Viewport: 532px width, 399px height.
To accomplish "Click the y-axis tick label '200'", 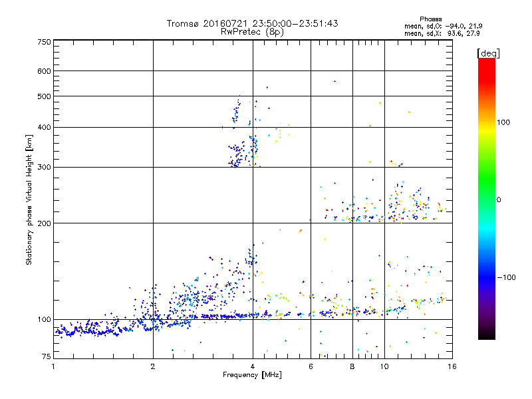I will pos(44,223).
